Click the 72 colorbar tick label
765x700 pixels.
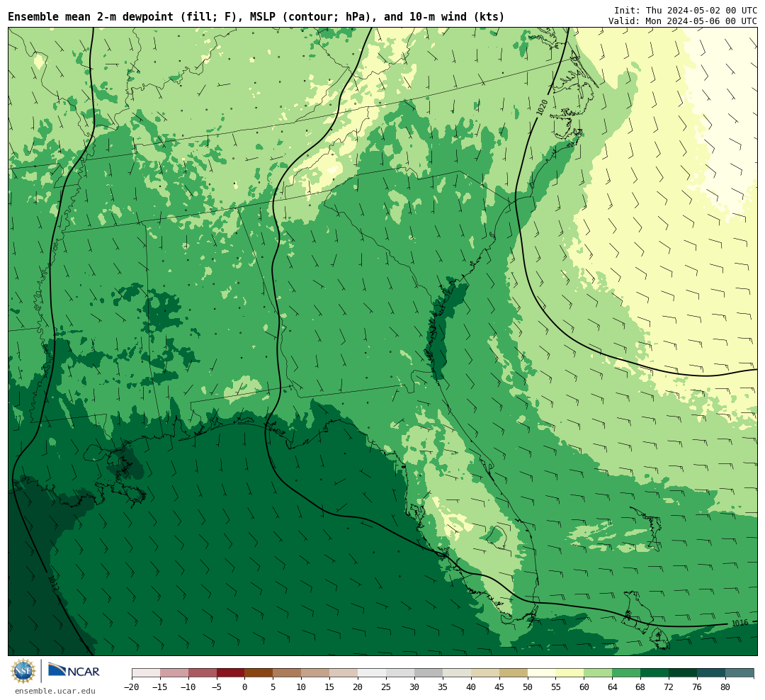pos(669,687)
